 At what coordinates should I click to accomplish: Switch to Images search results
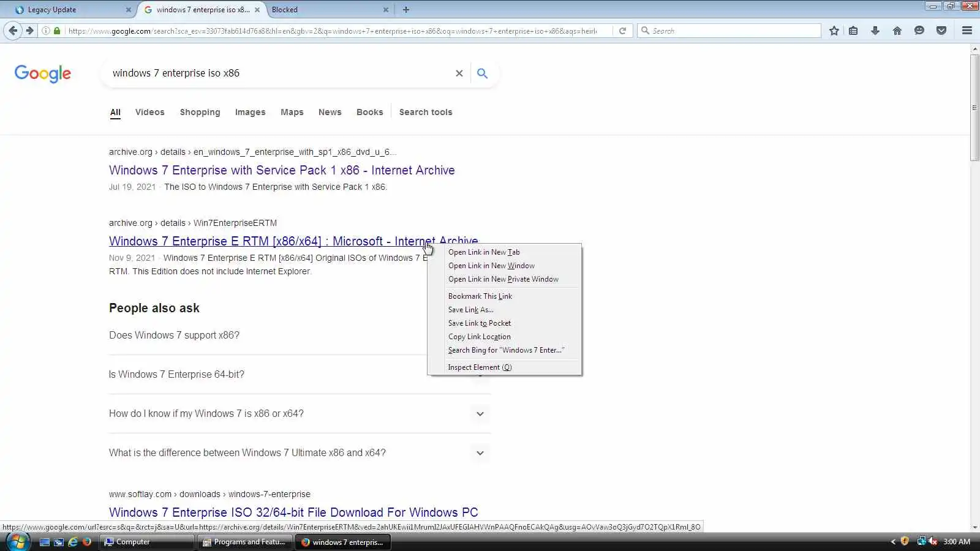tap(251, 112)
